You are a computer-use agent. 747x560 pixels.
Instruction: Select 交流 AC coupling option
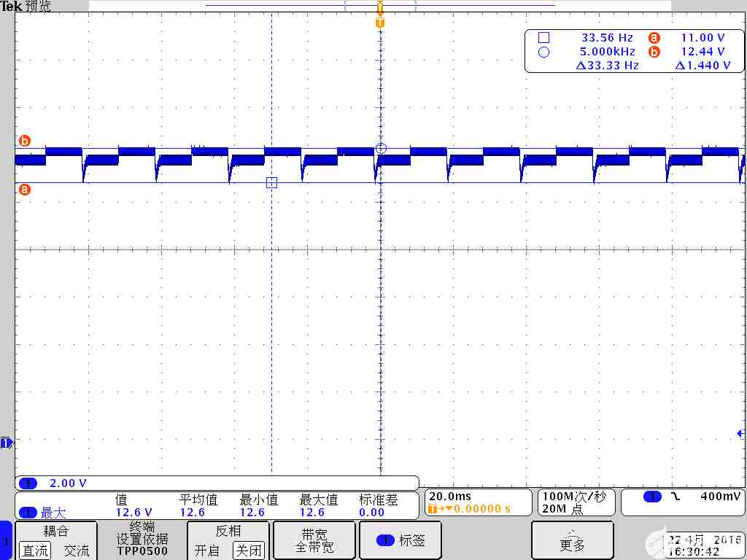76,551
